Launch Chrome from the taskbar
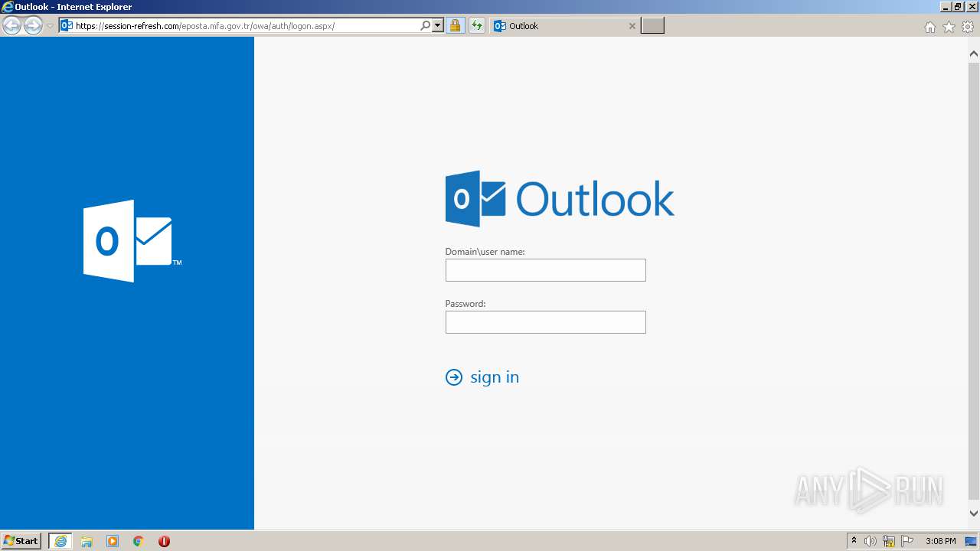This screenshot has width=980, height=551. tap(139, 541)
